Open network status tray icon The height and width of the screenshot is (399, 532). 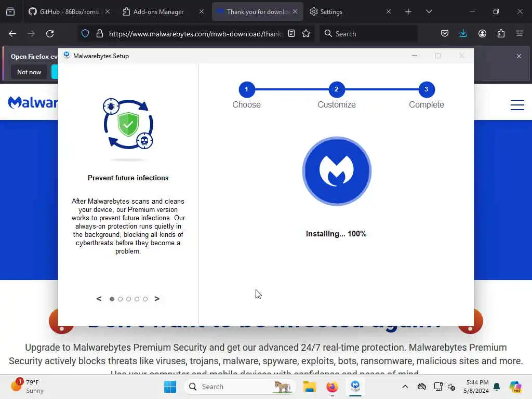tap(438, 387)
